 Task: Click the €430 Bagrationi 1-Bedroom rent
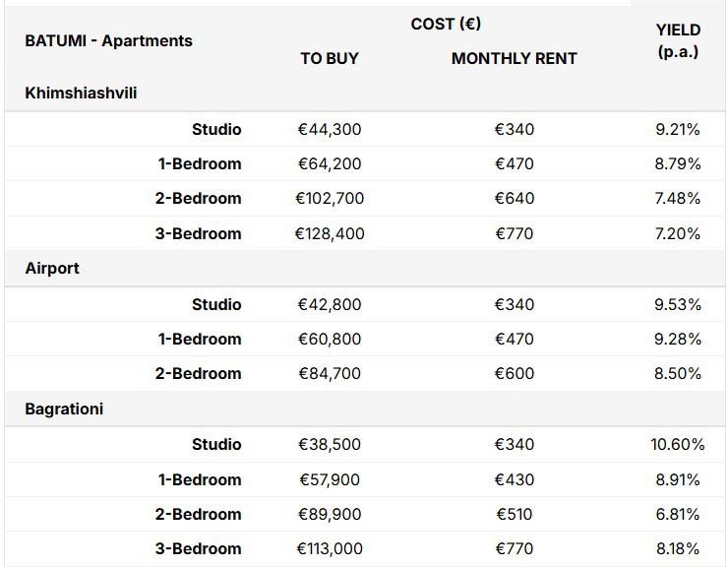514,479
